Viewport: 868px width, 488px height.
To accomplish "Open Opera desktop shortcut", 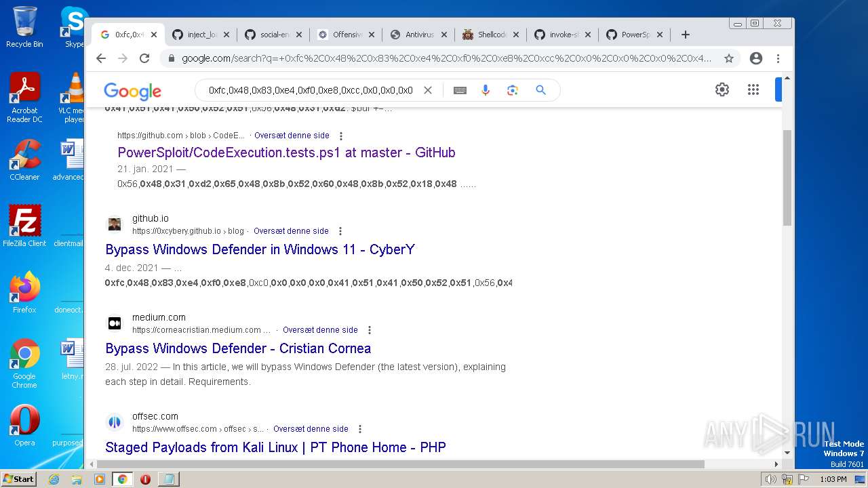I will (x=24, y=426).
